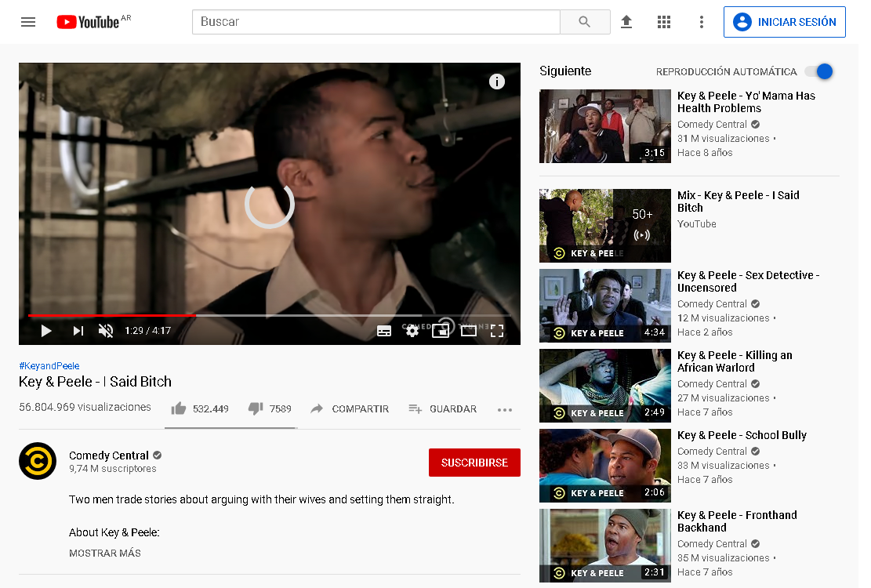Open the subtitles/captions icon in the player
The image size is (871, 588).
384,331
